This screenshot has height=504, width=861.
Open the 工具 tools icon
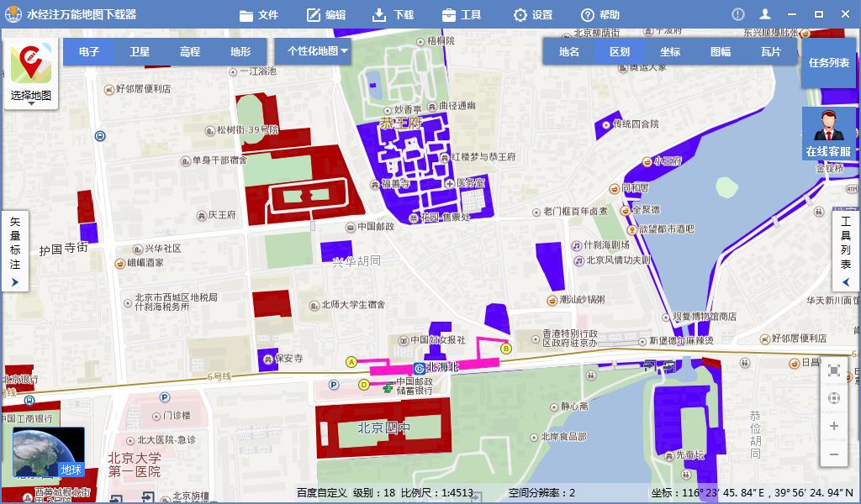(451, 14)
